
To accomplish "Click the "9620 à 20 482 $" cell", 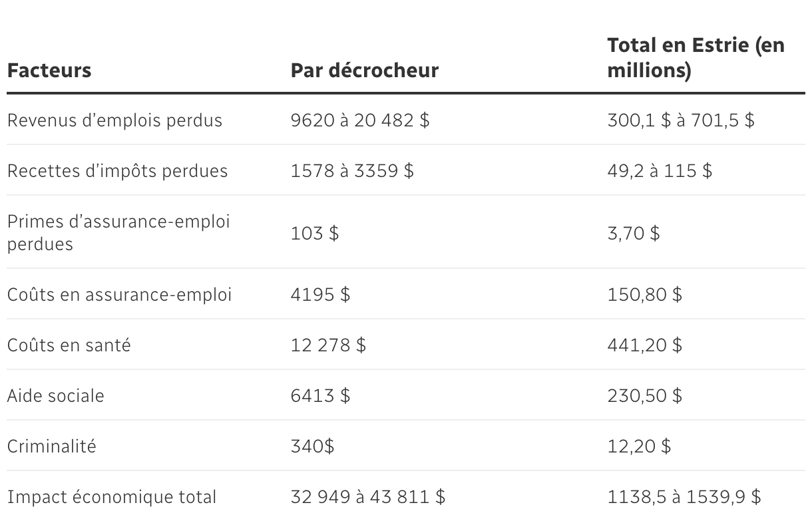I will tap(360, 120).
